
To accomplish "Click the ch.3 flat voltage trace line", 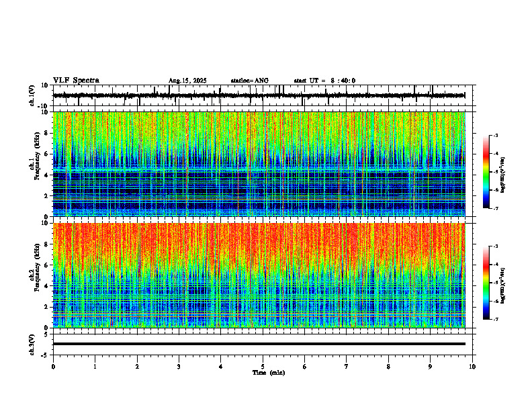I will (259, 344).
